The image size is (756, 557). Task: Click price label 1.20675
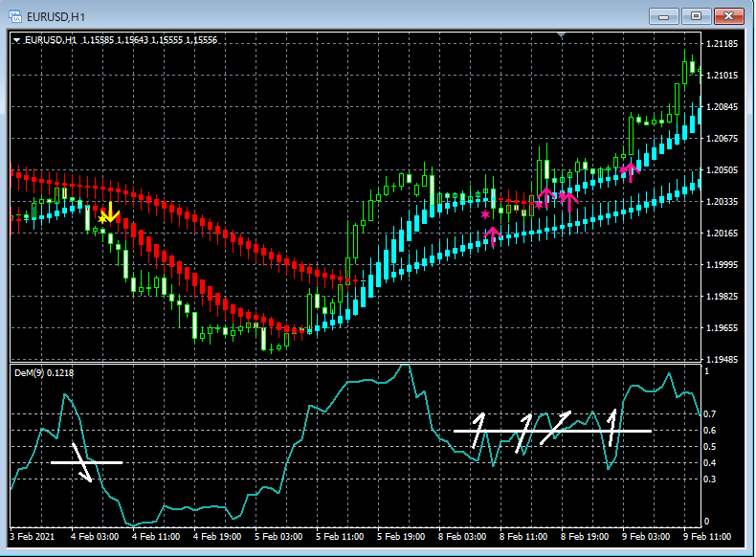tap(722, 139)
